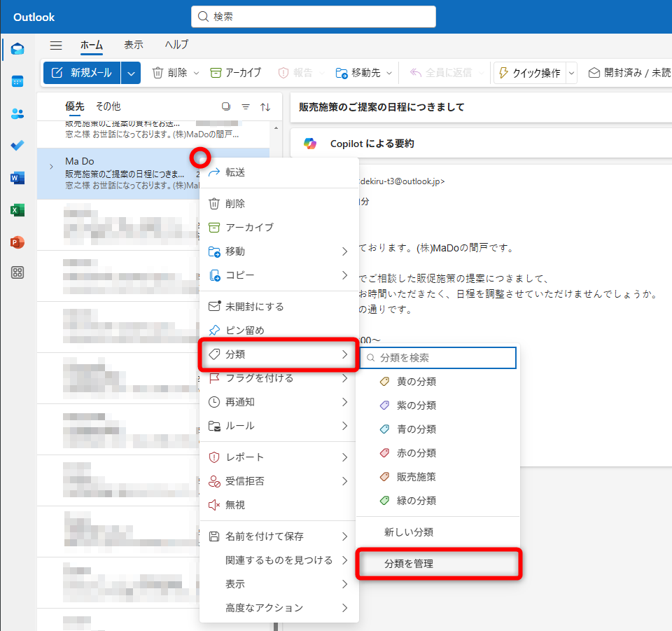
Task: Open the To Do app icon
Action: 17,145
